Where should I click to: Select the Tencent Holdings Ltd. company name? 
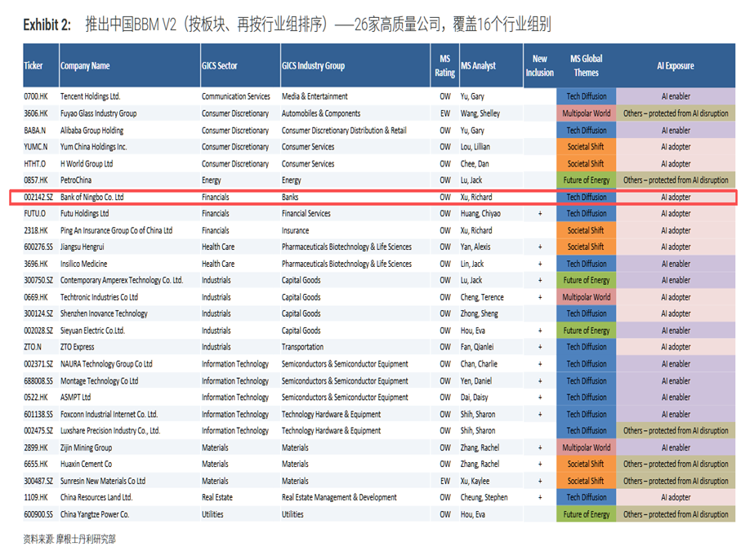point(90,97)
